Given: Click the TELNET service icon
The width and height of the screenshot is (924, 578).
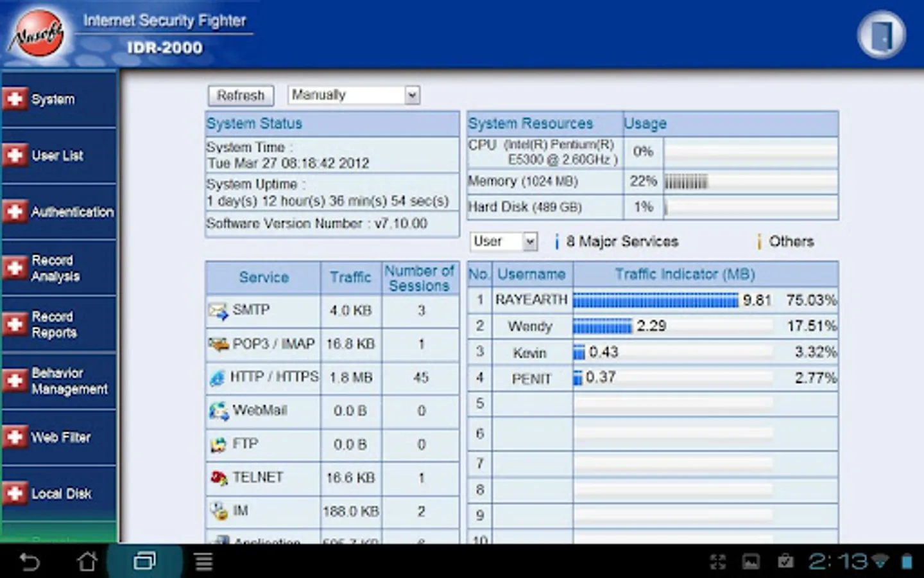Looking at the screenshot, I should pos(218,478).
